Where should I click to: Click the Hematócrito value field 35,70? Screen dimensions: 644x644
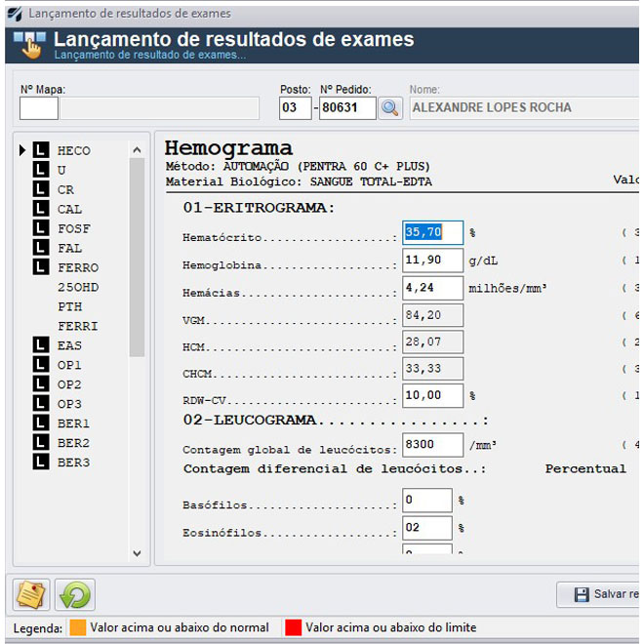coord(433,232)
